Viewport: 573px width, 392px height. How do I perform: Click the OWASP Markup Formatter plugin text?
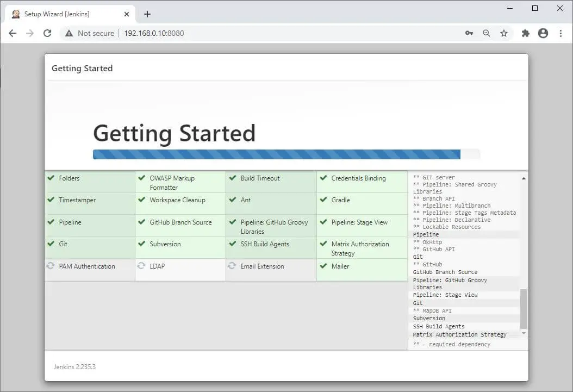(x=172, y=183)
